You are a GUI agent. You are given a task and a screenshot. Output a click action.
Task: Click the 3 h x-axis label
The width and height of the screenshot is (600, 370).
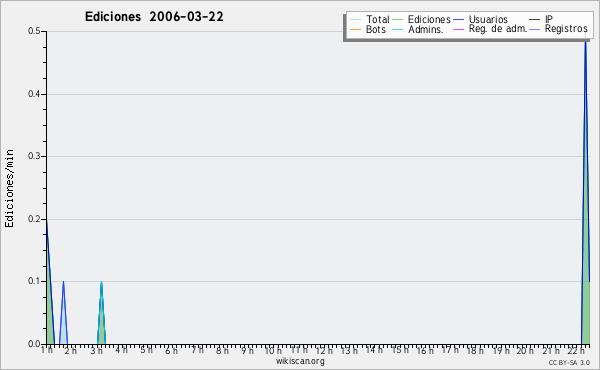[x=96, y=350]
